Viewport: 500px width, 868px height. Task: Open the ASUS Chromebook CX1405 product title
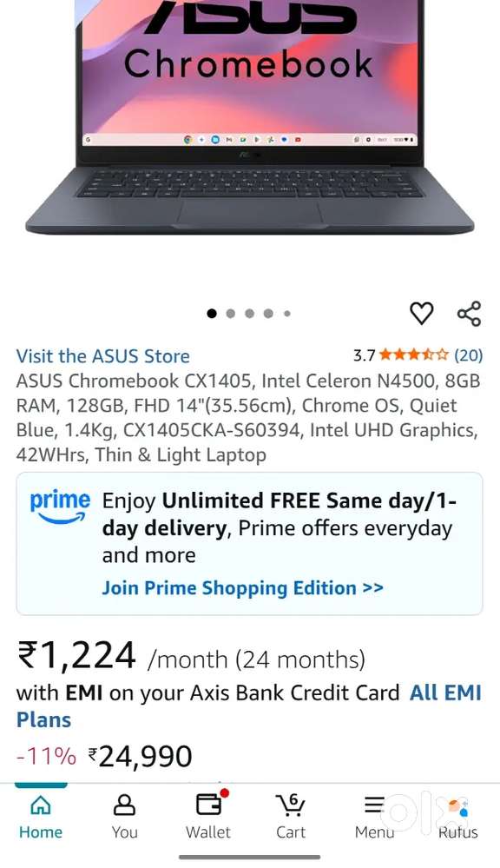click(x=248, y=418)
